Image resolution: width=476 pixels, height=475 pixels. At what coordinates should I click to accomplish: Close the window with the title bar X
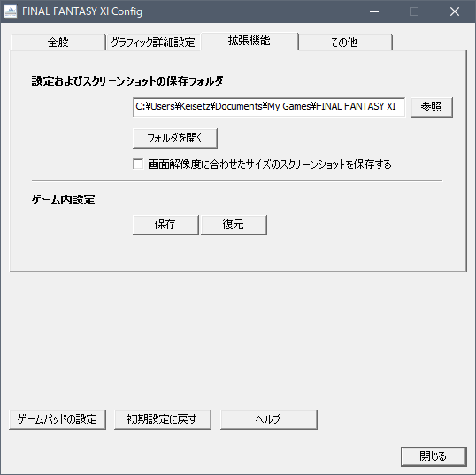tap(455, 11)
